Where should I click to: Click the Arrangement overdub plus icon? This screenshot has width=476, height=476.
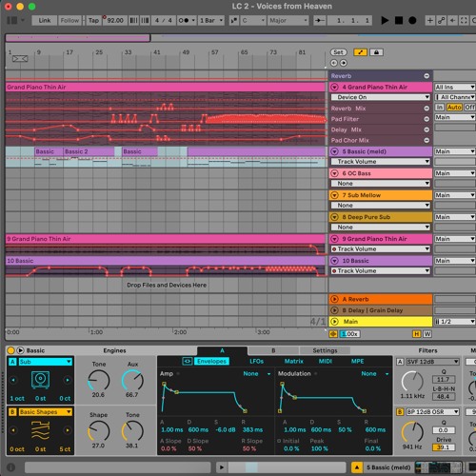(430, 21)
